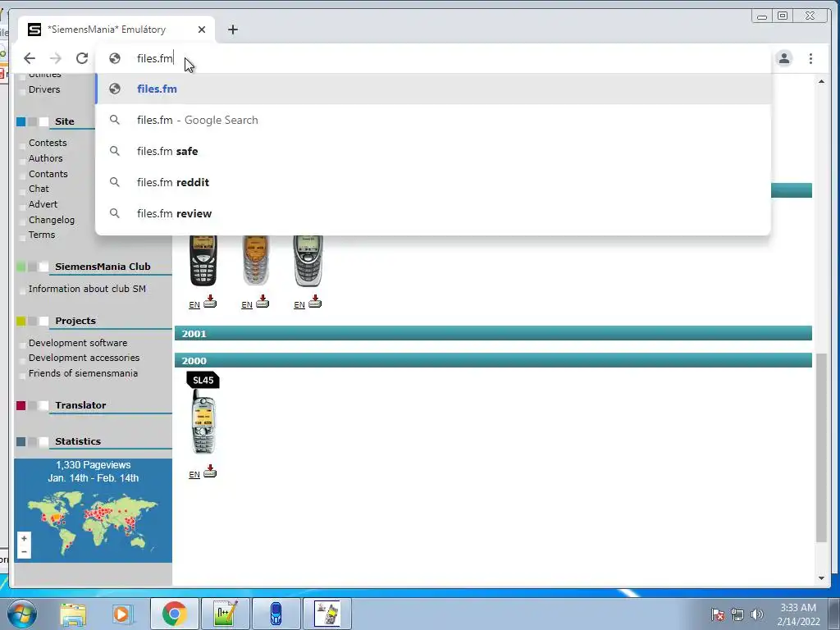Click the page scrollbar down arrow

(x=821, y=578)
